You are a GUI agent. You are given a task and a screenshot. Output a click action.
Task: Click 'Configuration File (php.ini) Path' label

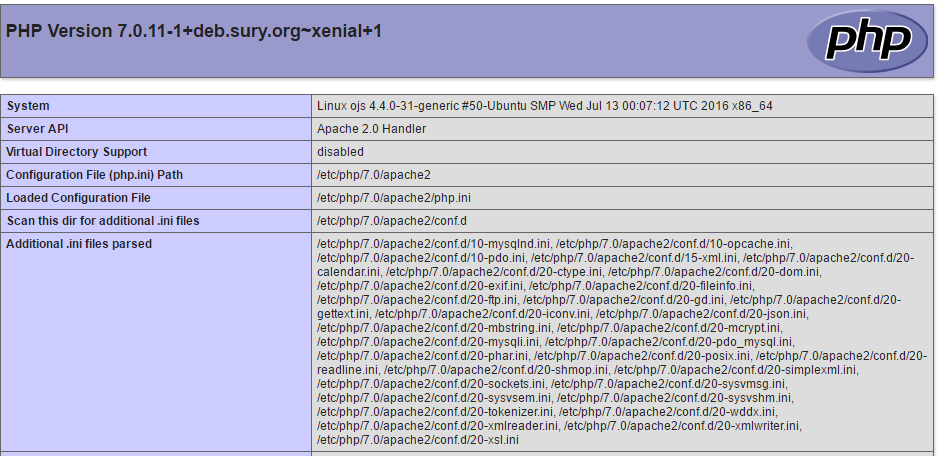pos(94,175)
